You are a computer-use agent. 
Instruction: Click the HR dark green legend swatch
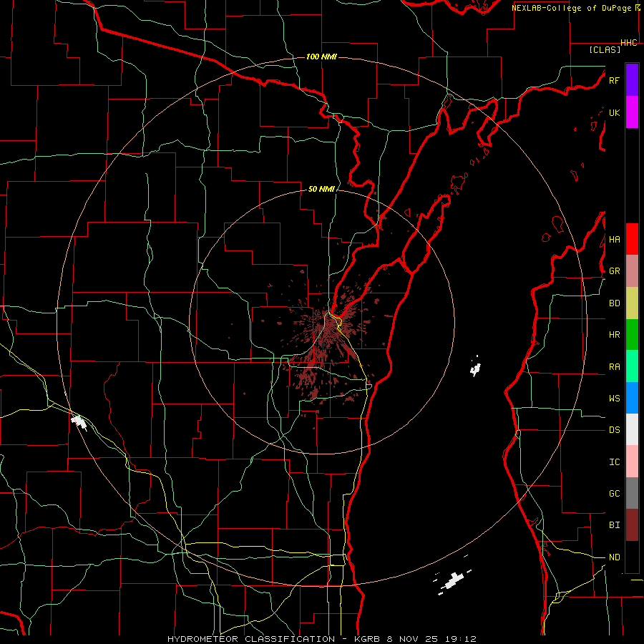pyautogui.click(x=632, y=335)
